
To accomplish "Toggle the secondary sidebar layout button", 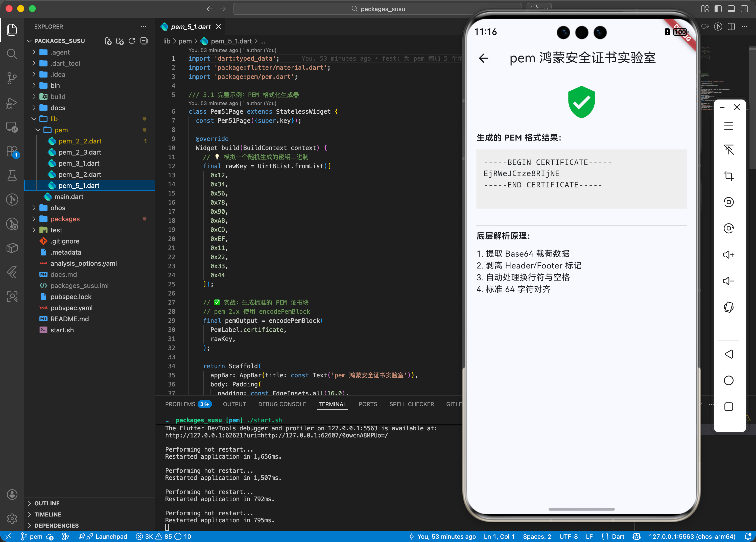I will (744, 9).
